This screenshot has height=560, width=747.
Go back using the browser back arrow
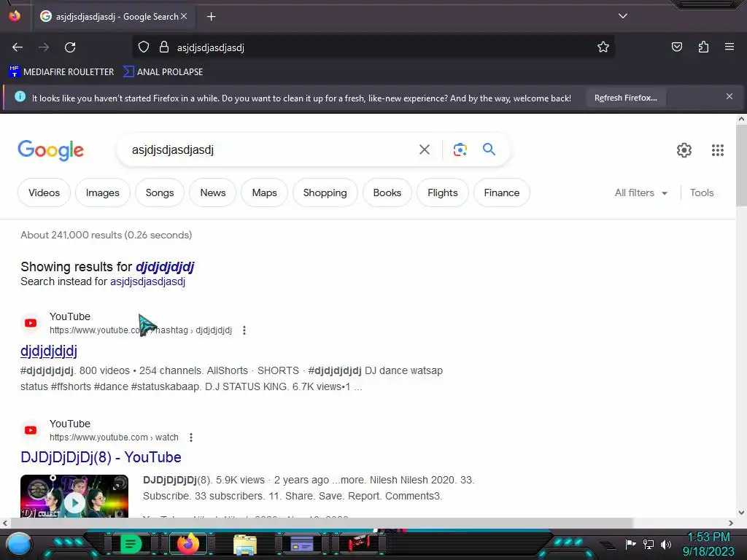pos(18,47)
